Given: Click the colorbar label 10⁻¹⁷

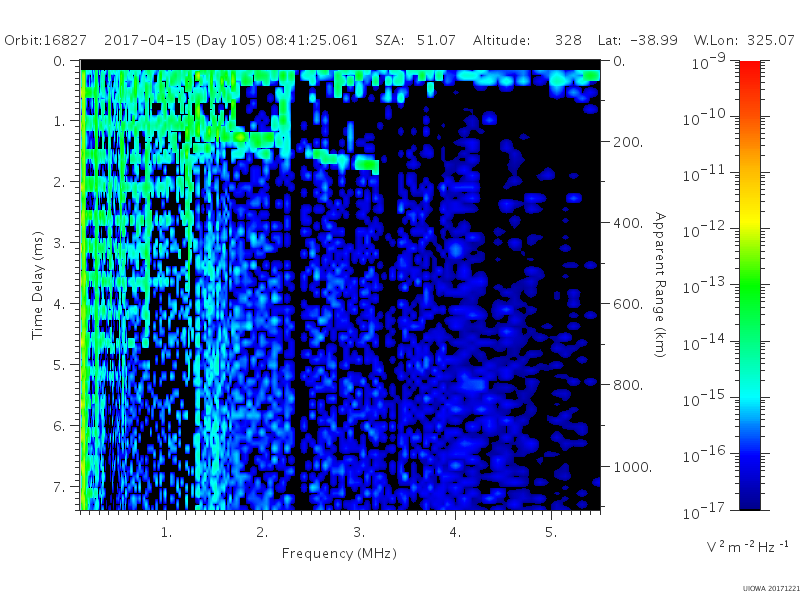Looking at the screenshot, I should click(705, 510).
